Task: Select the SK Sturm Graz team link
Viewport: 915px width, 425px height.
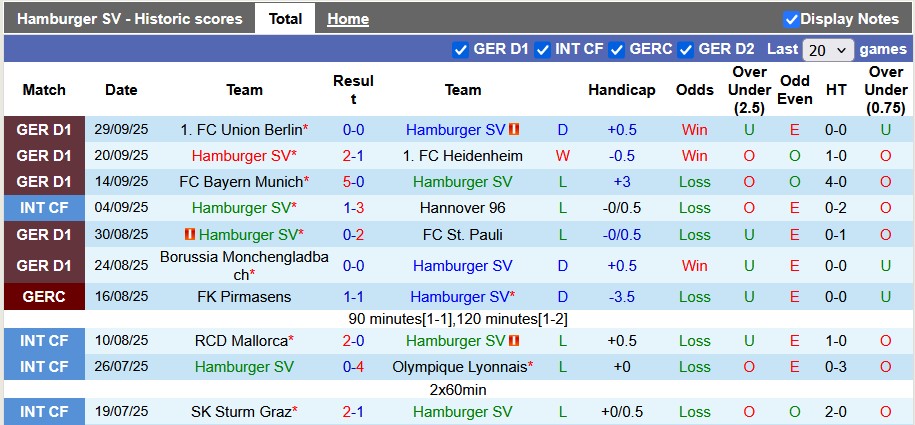Action: tap(240, 412)
